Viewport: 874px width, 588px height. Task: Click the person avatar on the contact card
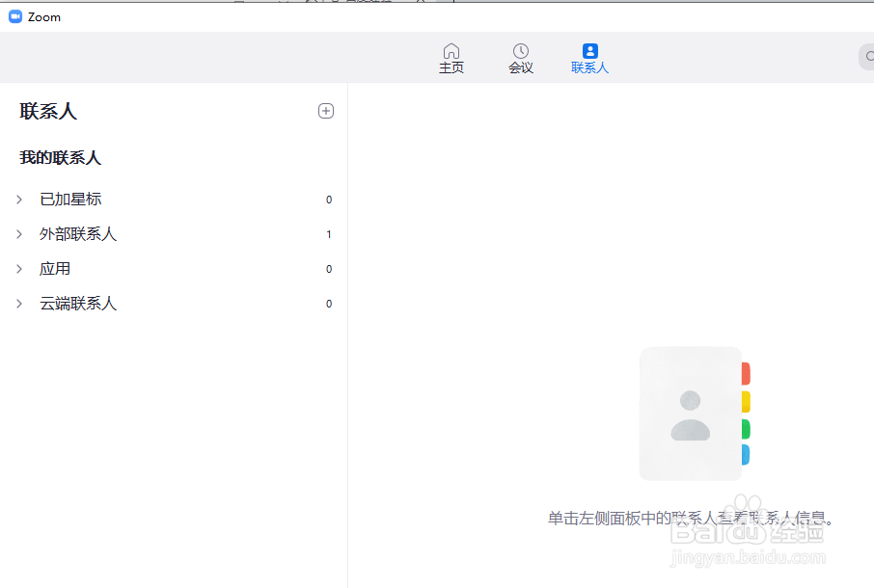tap(691, 416)
